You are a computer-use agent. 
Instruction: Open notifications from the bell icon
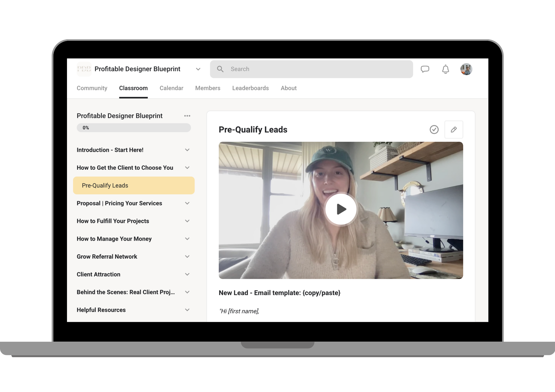[445, 69]
